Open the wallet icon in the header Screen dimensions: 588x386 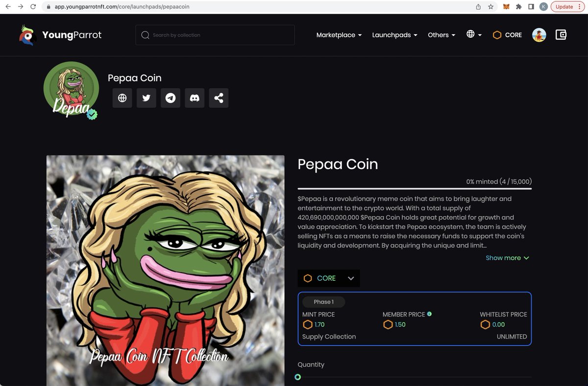561,35
